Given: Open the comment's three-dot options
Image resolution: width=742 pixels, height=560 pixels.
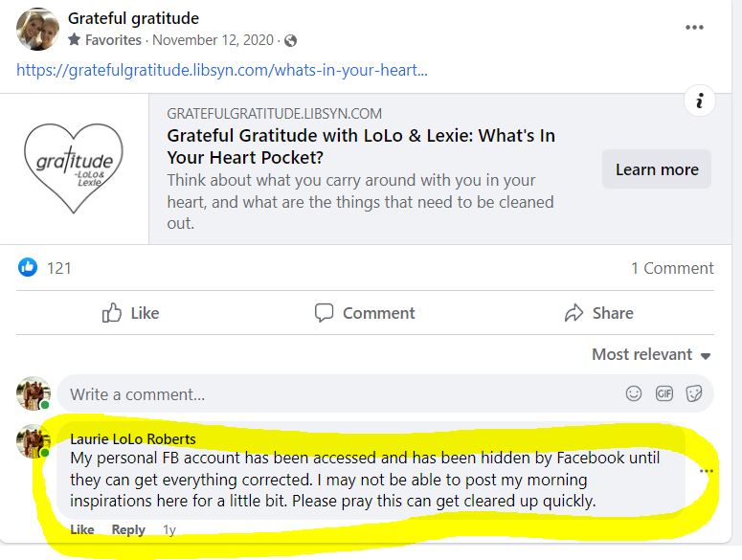Looking at the screenshot, I should click(x=707, y=471).
